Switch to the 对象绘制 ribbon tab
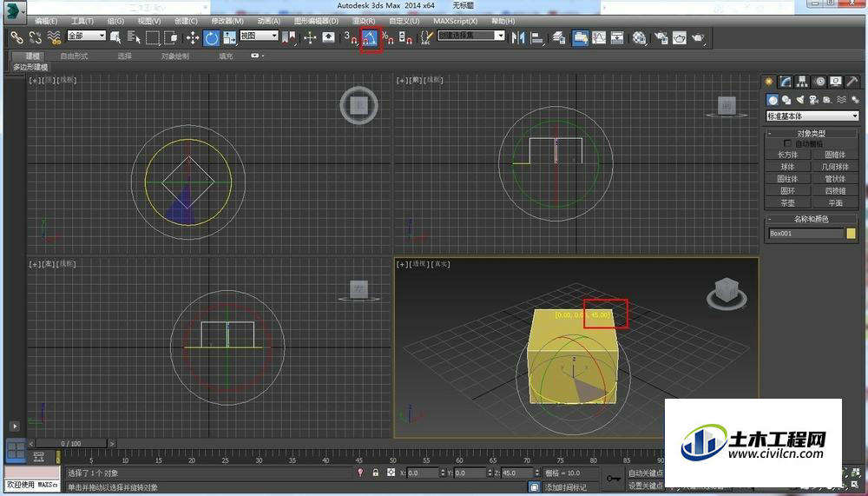 tap(175, 56)
